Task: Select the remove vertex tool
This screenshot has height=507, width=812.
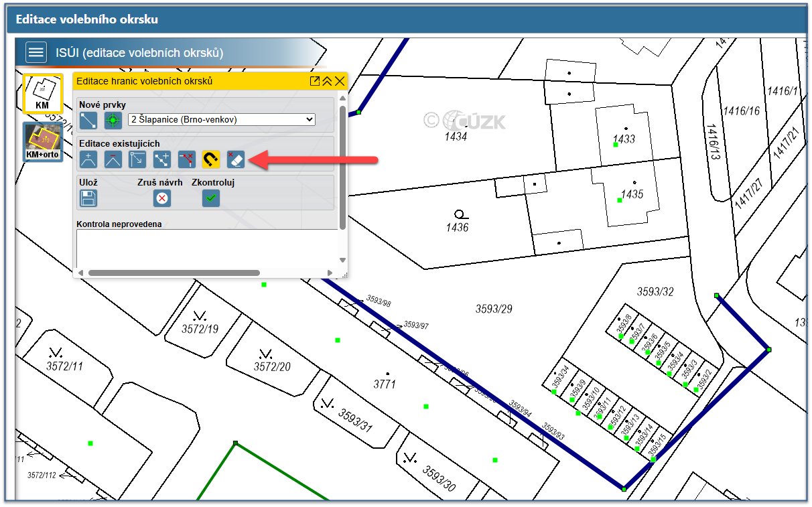Action: (113, 159)
